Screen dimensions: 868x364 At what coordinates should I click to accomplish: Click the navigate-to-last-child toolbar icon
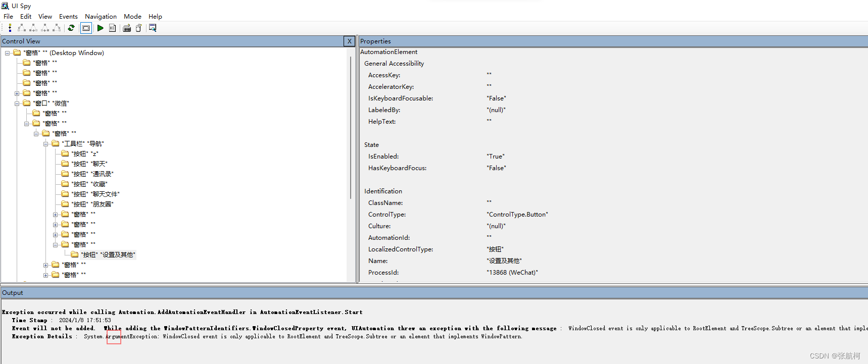coord(57,28)
